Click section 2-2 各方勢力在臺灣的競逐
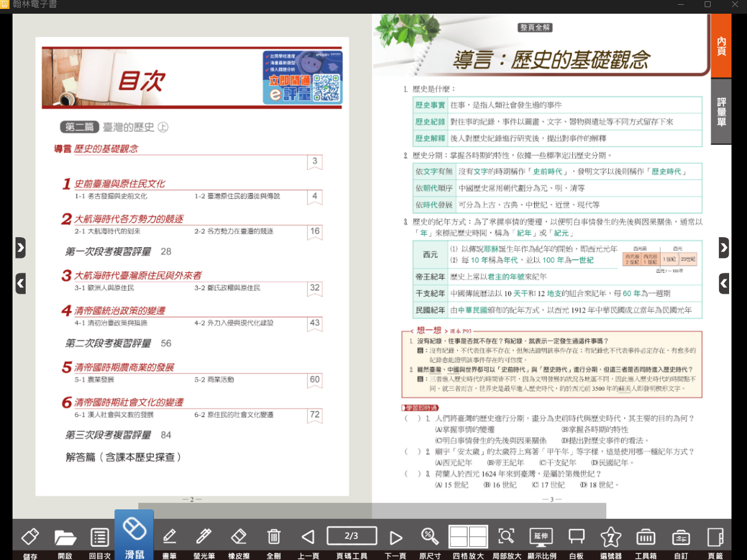This screenshot has height=560, width=747. 234,231
